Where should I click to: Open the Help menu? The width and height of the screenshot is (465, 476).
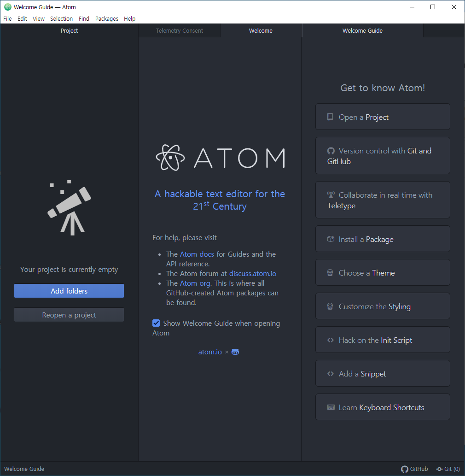coord(129,19)
